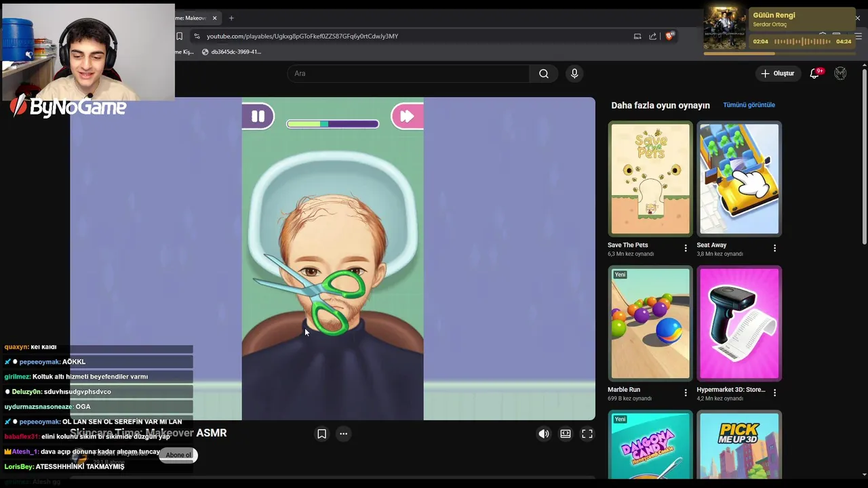The image size is (868, 488).
Task: Toggle theater mode icon below the game
Action: pos(566,434)
